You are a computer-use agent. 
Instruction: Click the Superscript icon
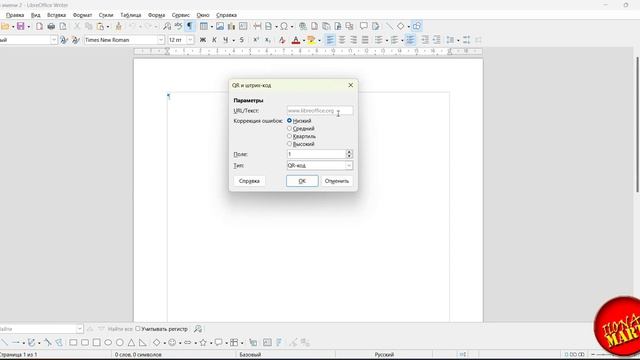click(256, 40)
